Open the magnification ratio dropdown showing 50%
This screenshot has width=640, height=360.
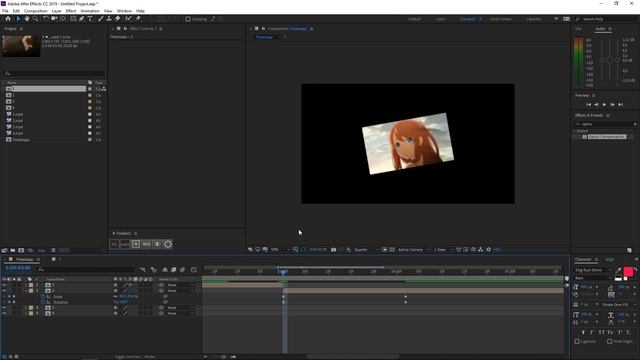click(280, 249)
